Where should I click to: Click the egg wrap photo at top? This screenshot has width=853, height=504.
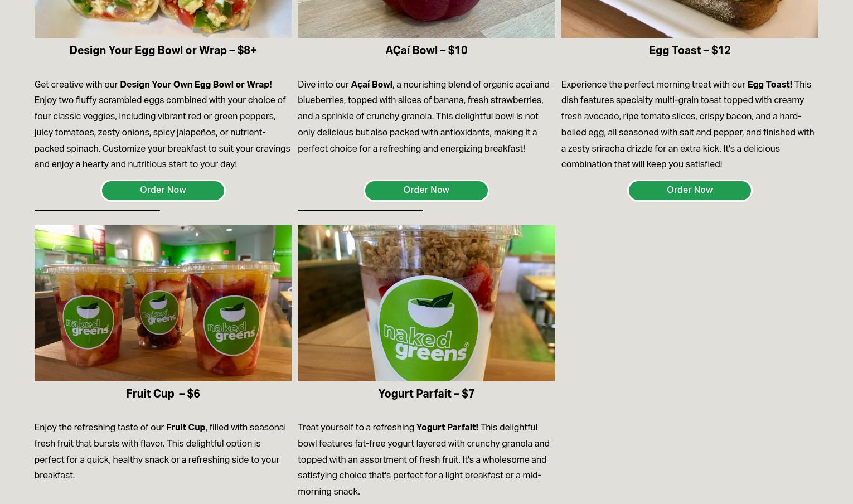pyautogui.click(x=163, y=18)
